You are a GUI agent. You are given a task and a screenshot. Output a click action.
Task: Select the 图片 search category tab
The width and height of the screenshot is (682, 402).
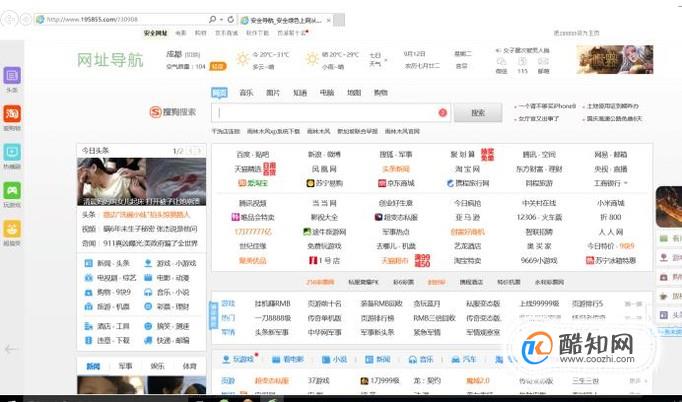point(273,93)
